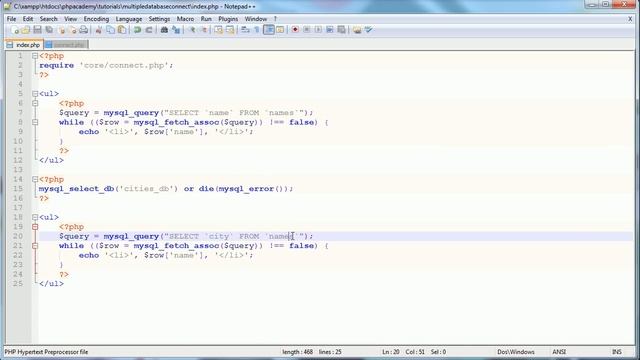The height and width of the screenshot is (360, 640).
Task: Zoom out using the toolbar icon
Action: (203, 30)
